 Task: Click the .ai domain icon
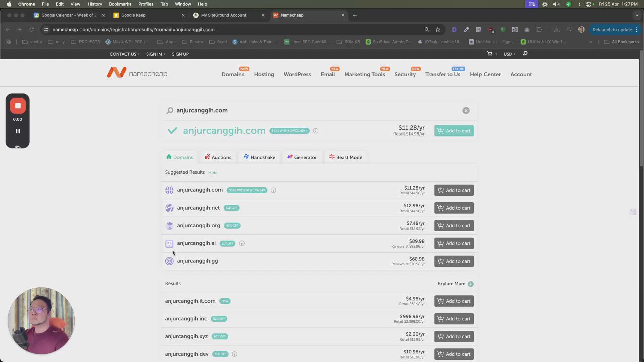169,244
